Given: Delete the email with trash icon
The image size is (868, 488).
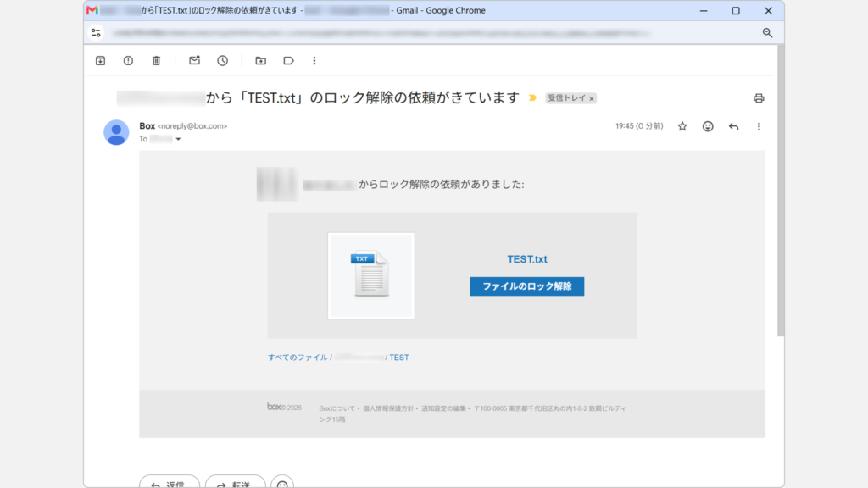Looking at the screenshot, I should coord(157,61).
